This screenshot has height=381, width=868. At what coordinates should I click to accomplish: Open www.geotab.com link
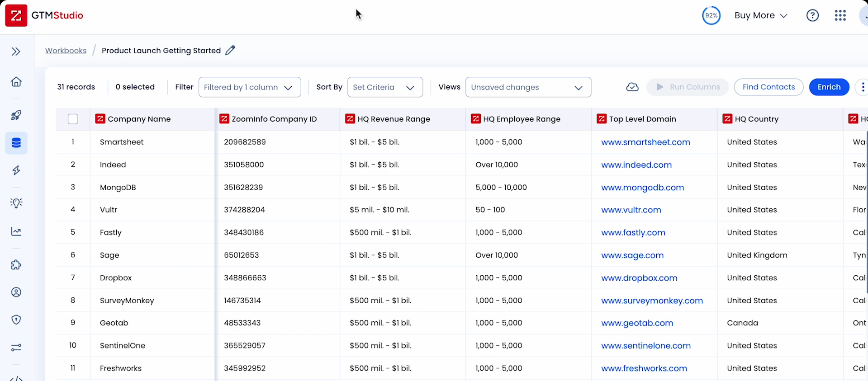coord(637,323)
